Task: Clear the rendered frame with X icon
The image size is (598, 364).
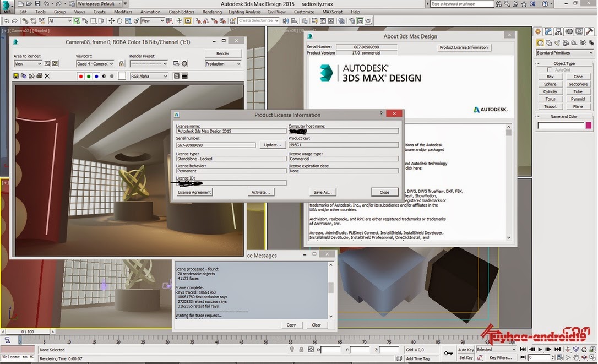Action: tap(47, 76)
